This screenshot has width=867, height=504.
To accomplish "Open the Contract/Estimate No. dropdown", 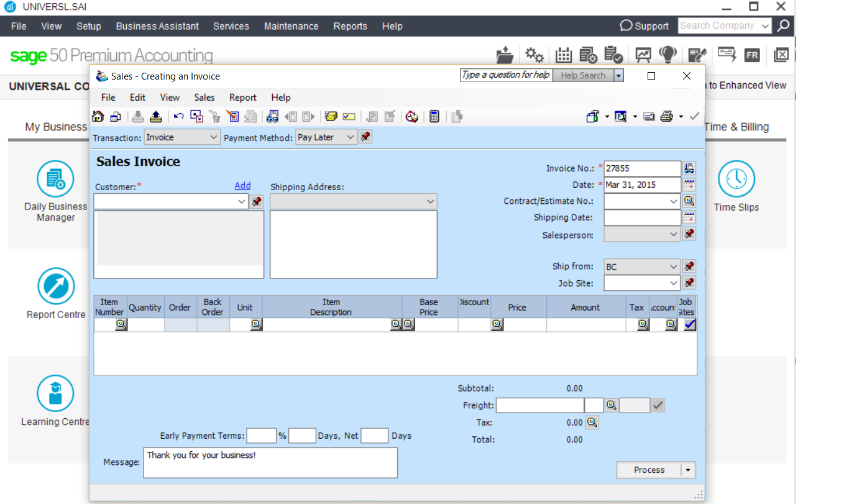I will [x=674, y=201].
